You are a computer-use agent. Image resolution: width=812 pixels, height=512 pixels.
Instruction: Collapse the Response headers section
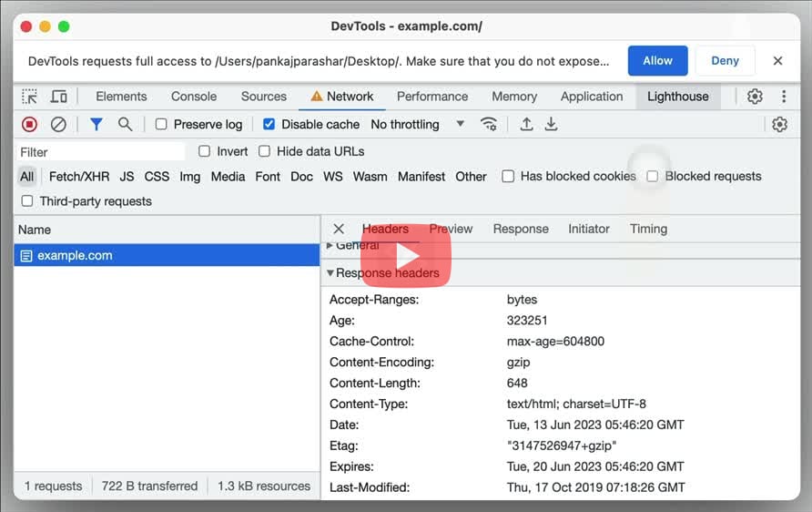point(382,273)
